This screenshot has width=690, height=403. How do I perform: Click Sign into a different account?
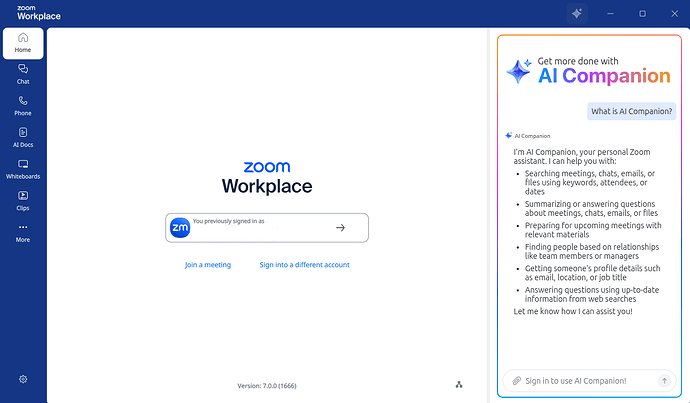[304, 265]
